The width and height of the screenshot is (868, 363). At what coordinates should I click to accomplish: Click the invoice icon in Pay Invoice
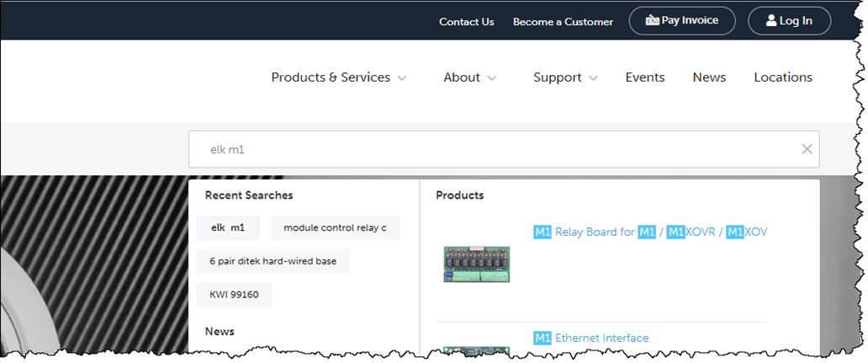click(653, 20)
